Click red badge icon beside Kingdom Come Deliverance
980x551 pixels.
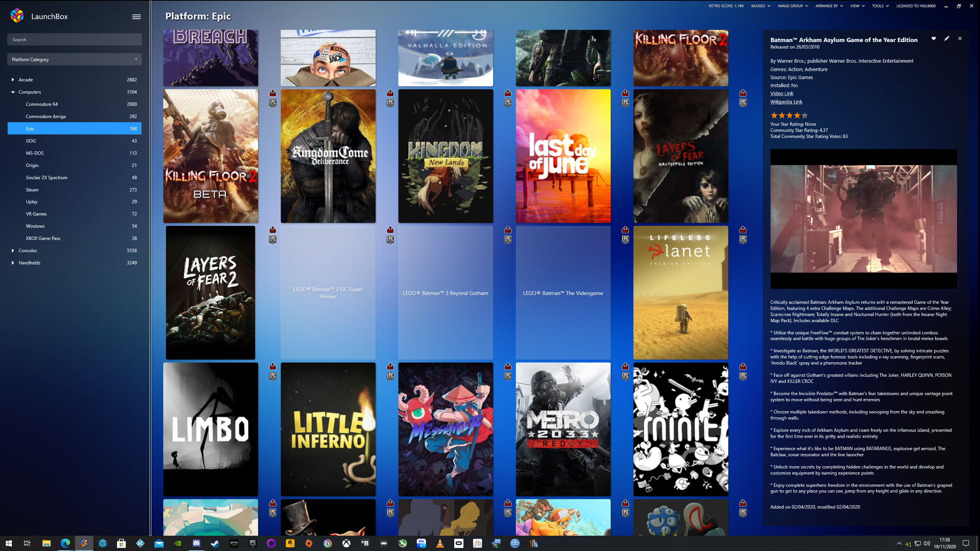point(390,93)
